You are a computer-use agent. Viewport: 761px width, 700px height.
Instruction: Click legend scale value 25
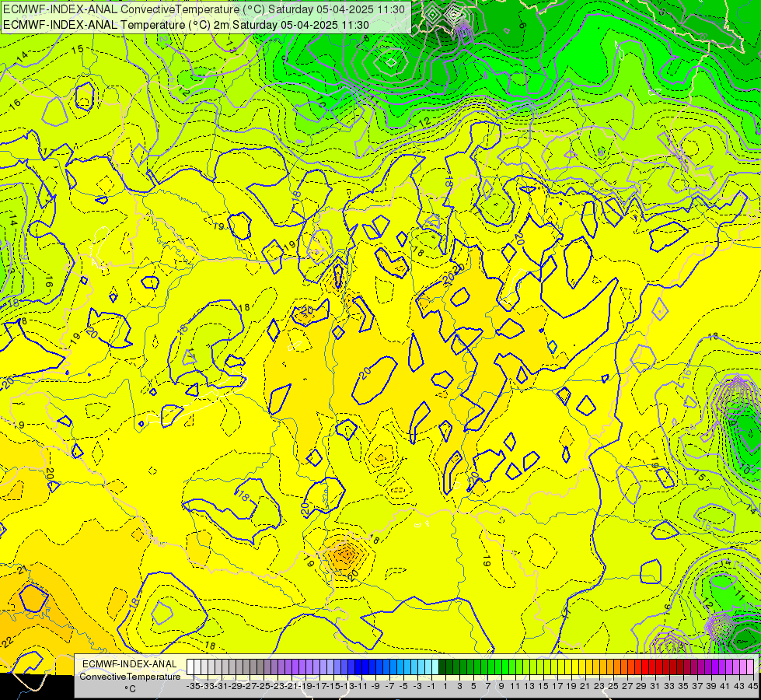pos(613,686)
